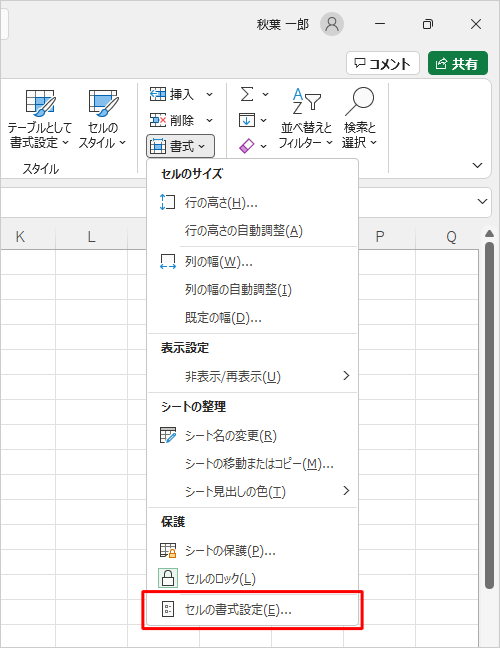Expand the 削除 dropdown arrow
Screen dimensions: 500x648
[210, 120]
